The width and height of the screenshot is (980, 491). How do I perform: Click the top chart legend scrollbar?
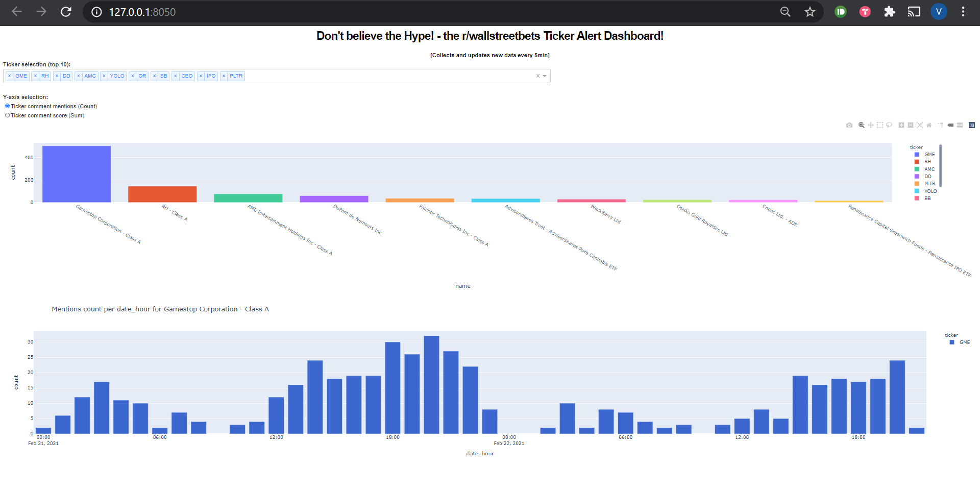click(940, 166)
